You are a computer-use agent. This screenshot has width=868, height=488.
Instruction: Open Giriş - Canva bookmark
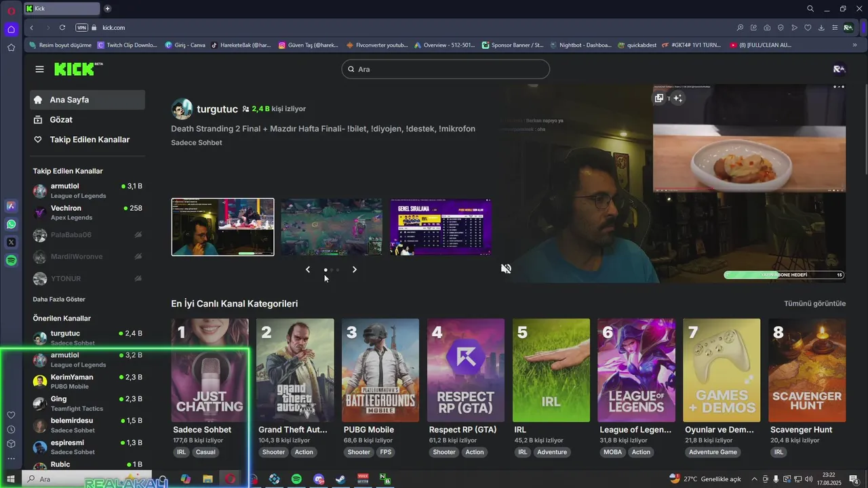point(185,45)
